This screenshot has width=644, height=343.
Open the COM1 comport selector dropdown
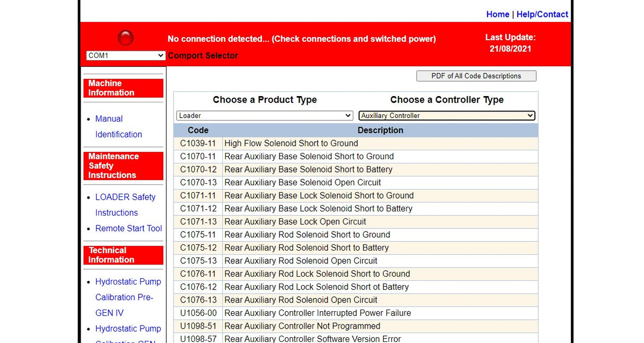coord(125,56)
